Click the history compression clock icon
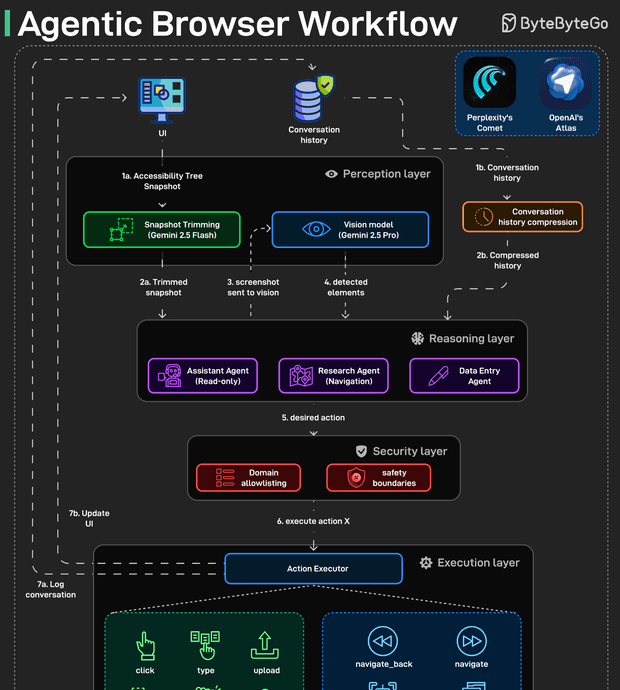The image size is (620, 690). (484, 217)
